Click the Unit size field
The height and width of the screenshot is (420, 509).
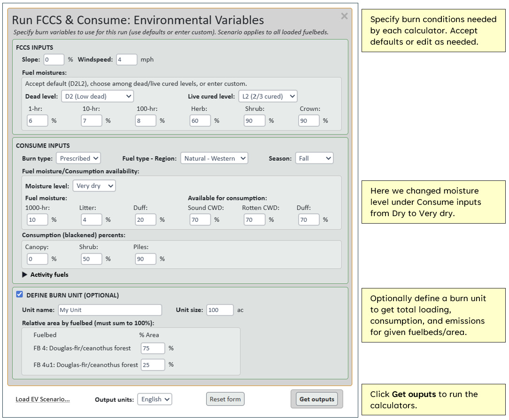point(220,310)
